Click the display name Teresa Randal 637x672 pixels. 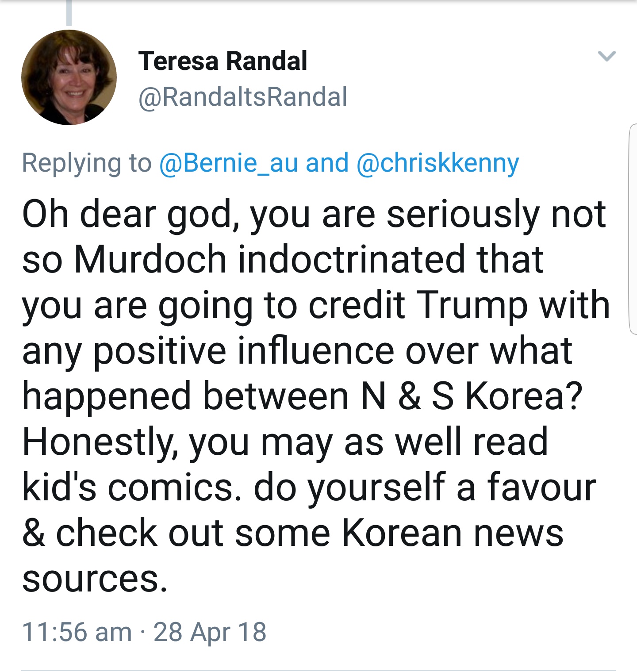click(223, 61)
